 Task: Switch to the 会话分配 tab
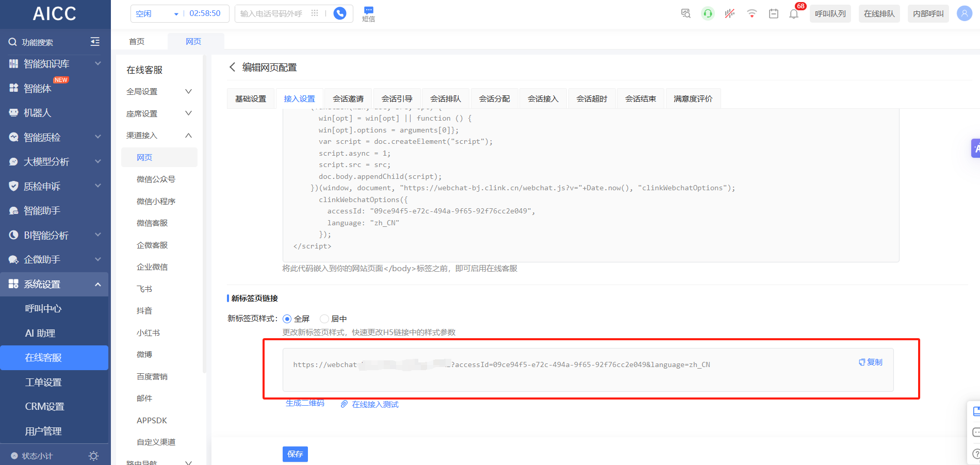point(494,98)
